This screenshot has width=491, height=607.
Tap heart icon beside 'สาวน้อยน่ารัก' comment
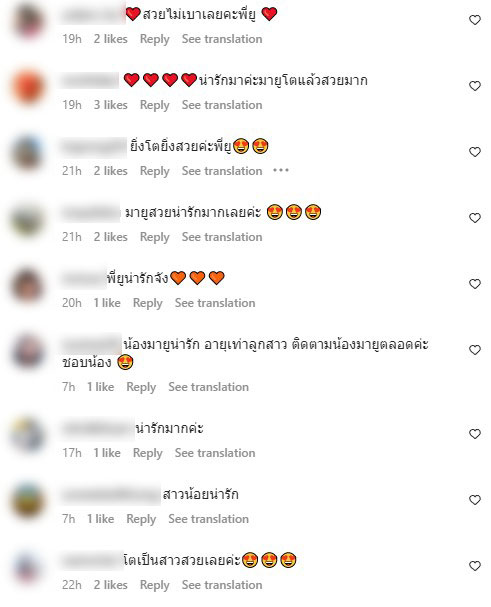pyautogui.click(x=475, y=500)
